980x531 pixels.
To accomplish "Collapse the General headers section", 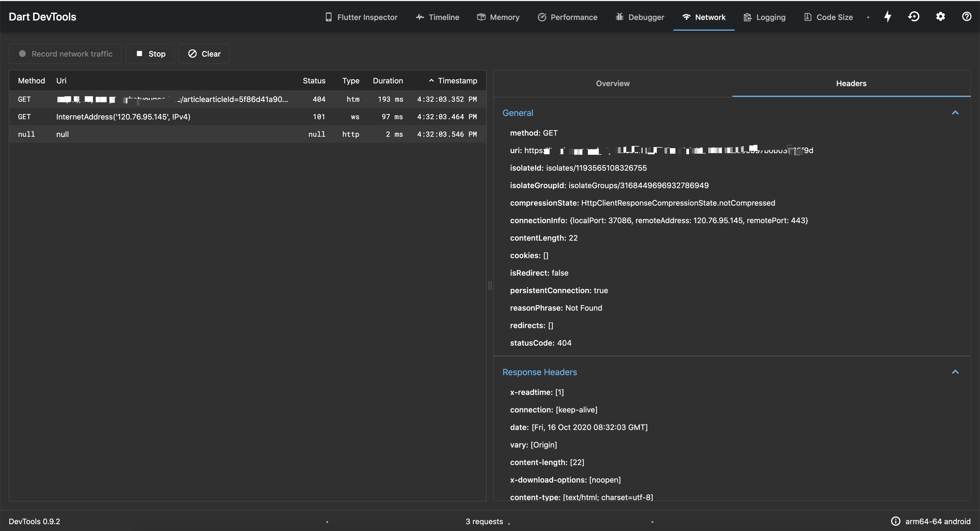I will click(x=955, y=113).
